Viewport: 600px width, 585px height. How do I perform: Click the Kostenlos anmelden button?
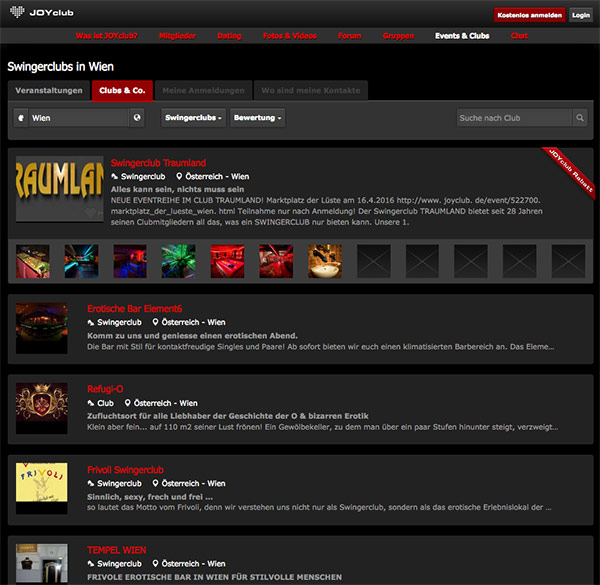tap(529, 15)
